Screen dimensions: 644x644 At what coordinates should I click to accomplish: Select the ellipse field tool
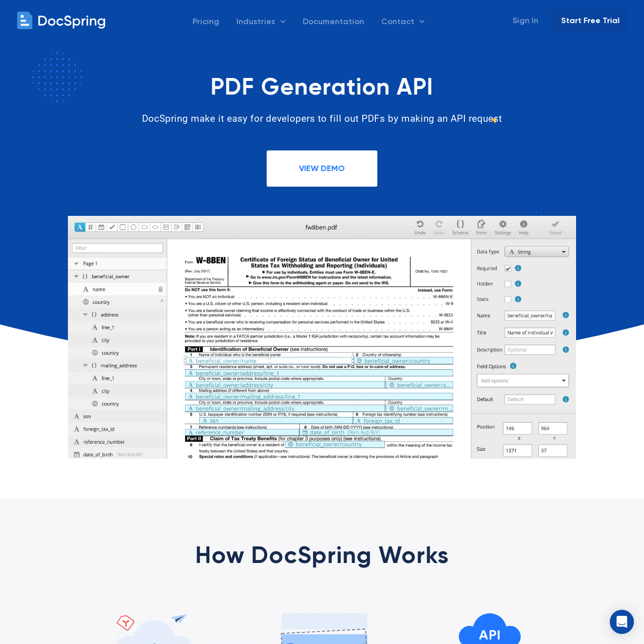pos(155,227)
